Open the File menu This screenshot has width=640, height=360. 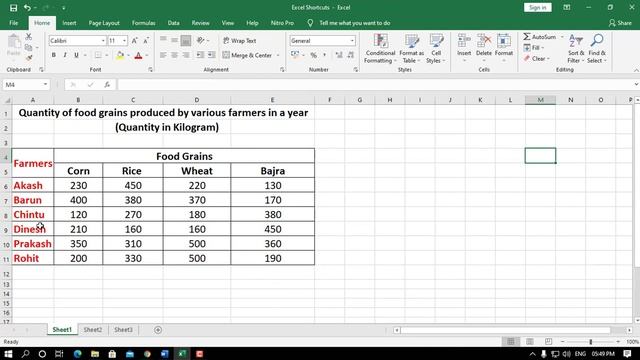[14, 23]
